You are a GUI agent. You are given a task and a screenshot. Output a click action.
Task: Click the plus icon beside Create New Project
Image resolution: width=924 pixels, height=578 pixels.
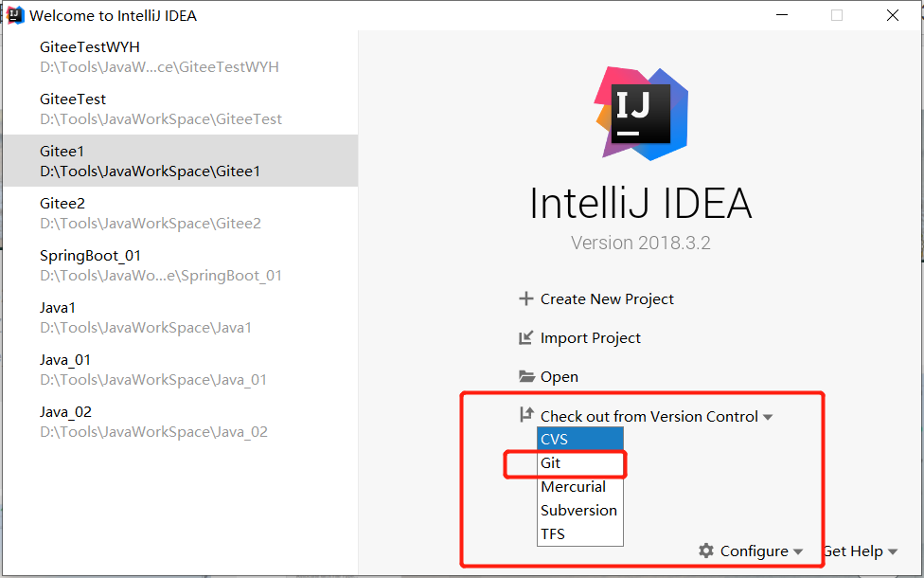[x=525, y=299]
